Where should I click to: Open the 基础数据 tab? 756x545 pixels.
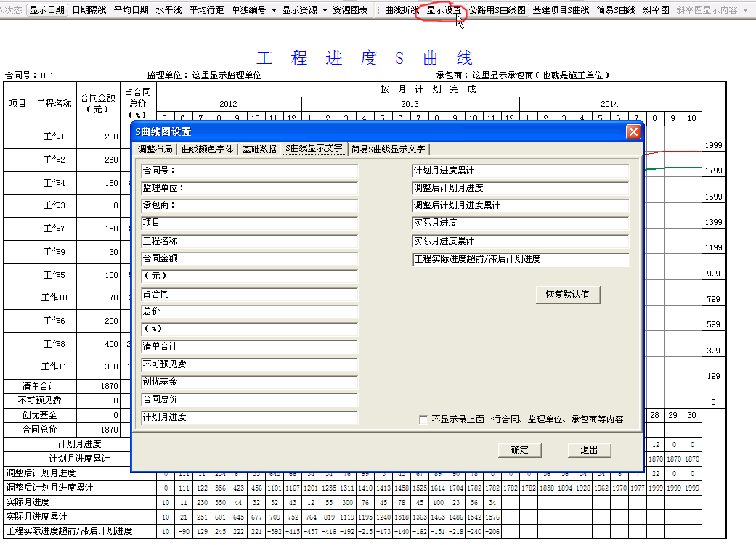(x=259, y=149)
